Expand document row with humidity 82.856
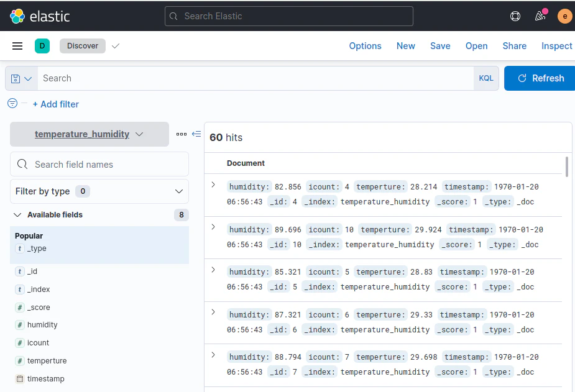 [213, 185]
